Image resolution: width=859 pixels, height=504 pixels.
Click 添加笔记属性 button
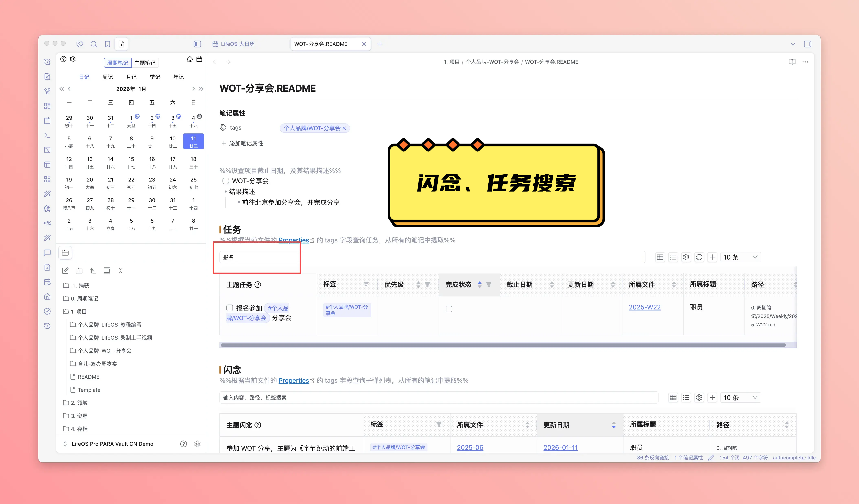pos(242,143)
